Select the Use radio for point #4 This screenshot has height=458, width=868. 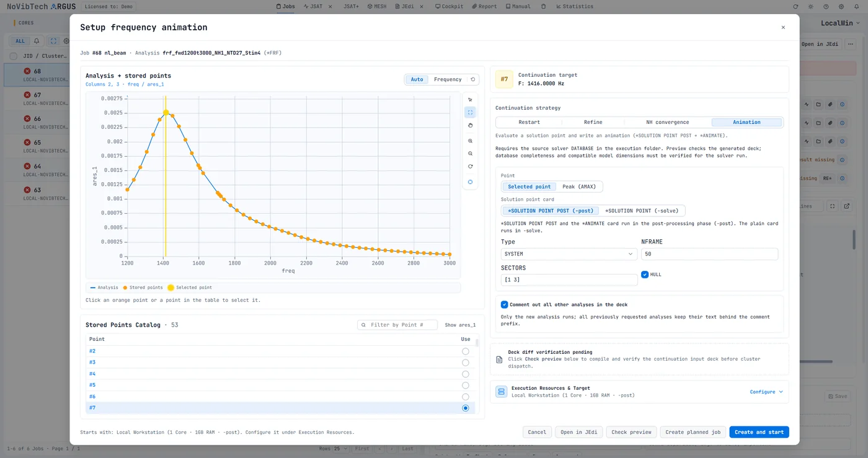coord(466,374)
